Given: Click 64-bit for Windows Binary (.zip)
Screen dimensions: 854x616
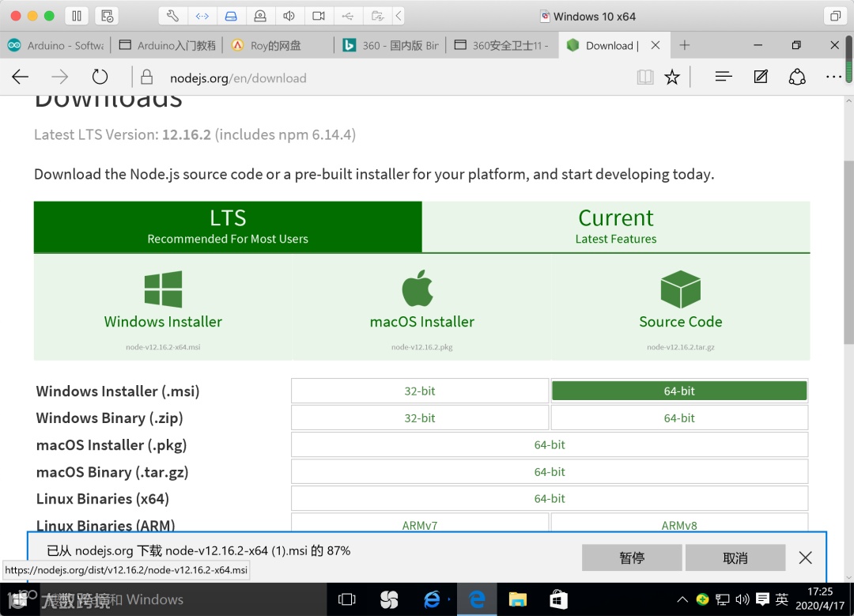Looking at the screenshot, I should pos(679,418).
